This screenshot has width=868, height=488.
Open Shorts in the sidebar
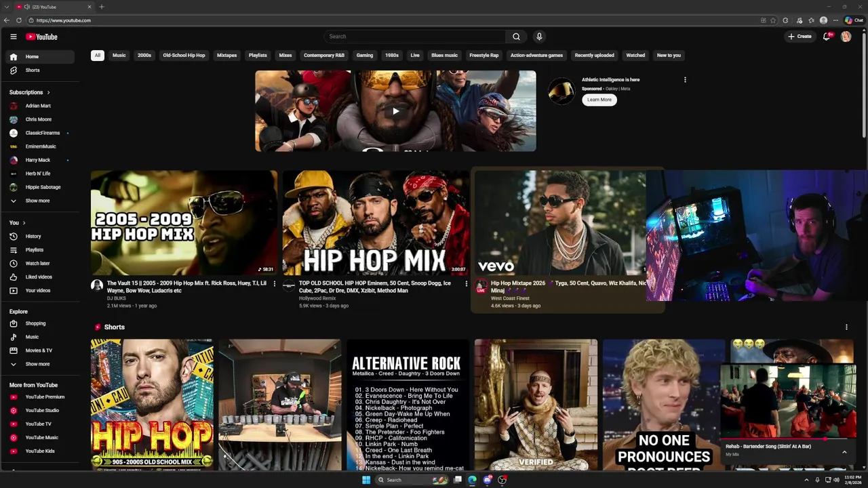pyautogui.click(x=40, y=70)
